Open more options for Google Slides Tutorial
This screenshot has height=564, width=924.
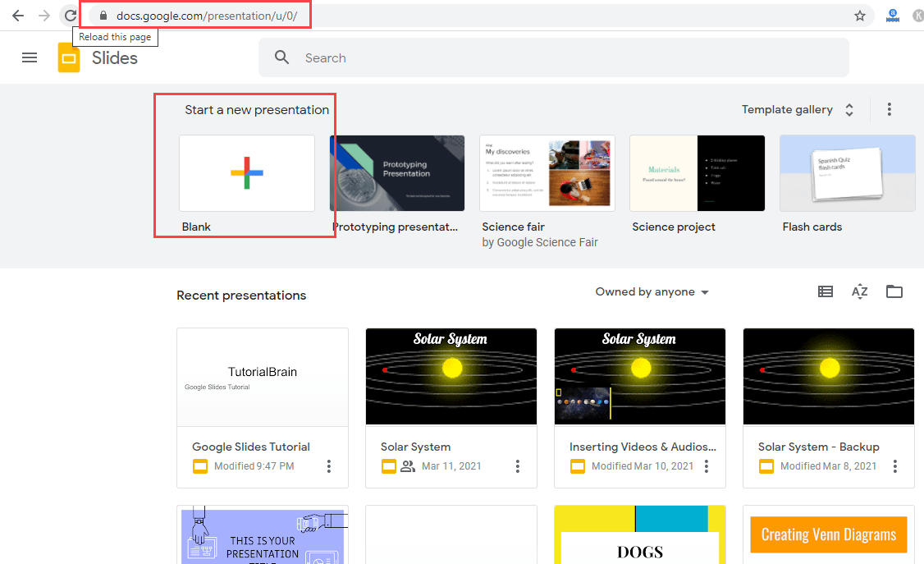tap(329, 466)
